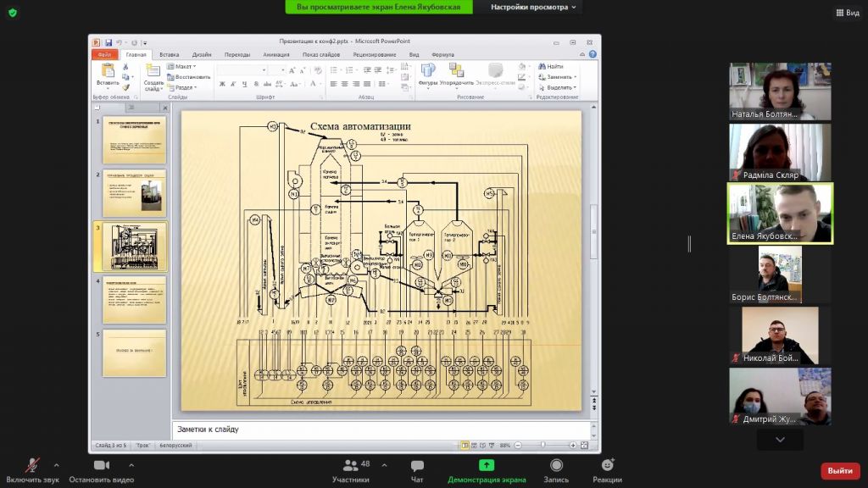The width and height of the screenshot is (868, 488).
Task: Click the red Выйти leave button
Action: click(x=839, y=470)
